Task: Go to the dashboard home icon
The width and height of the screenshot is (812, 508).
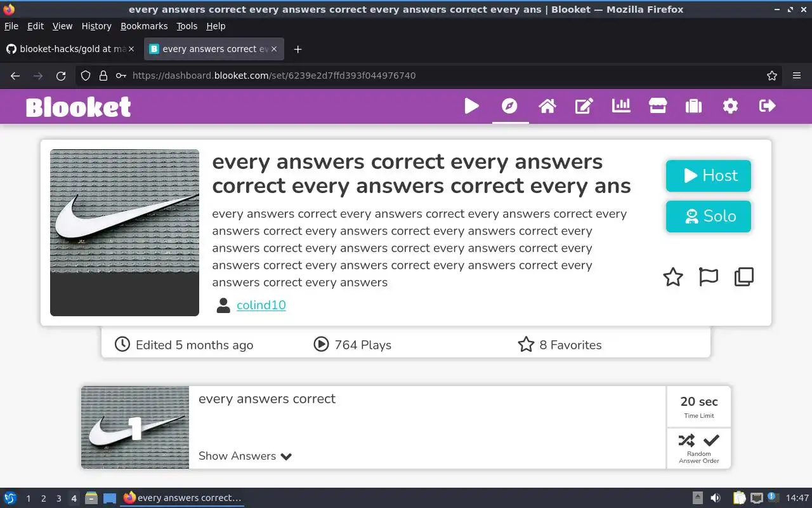Action: [x=547, y=106]
